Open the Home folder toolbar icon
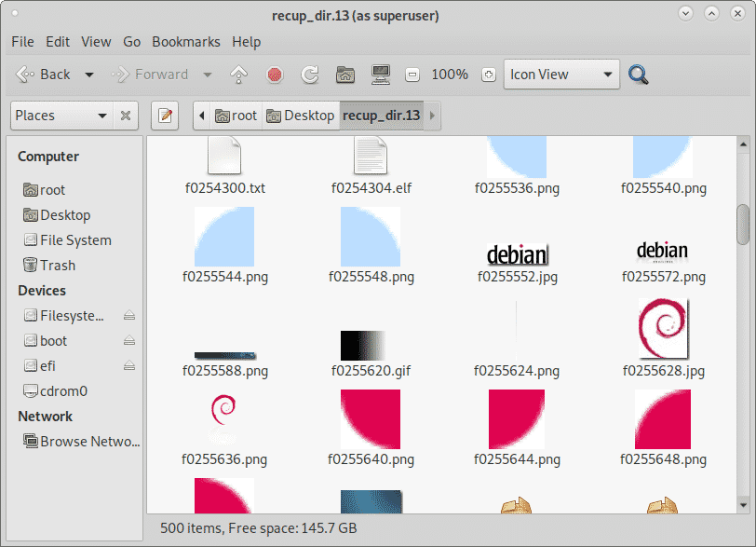Screen dimensions: 756x547 (345, 75)
